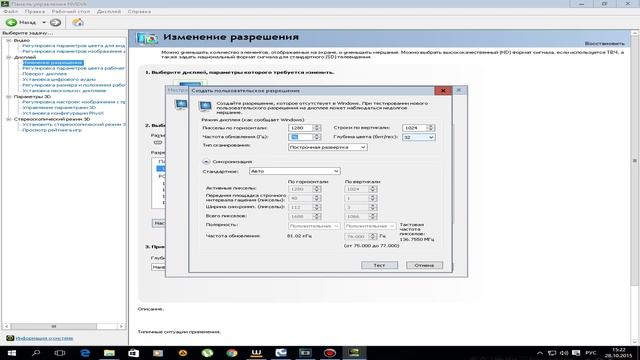Click monitor icon in custom resolution dialog
The width and height of the screenshot is (640, 360).
205,106
